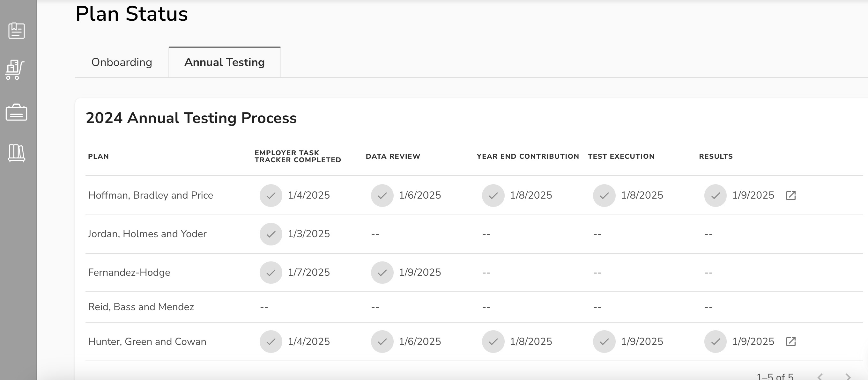This screenshot has width=868, height=380.
Task: Toggle Employer Task Tracker status for Jordan, Holmes and Yoder
Action: (x=271, y=234)
